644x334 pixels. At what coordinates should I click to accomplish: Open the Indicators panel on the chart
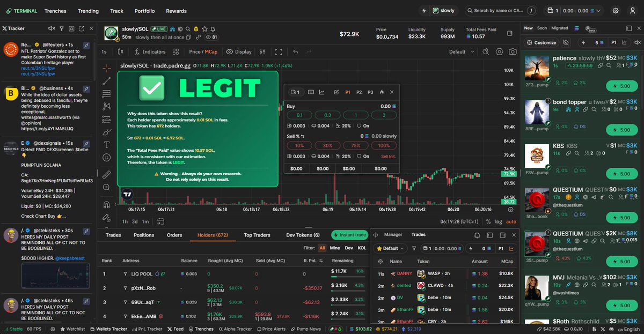(154, 51)
